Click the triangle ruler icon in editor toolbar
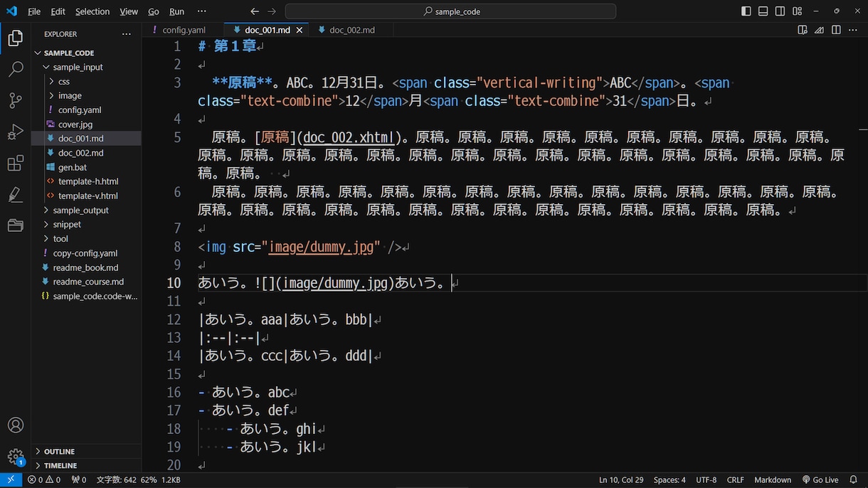Image resolution: width=868 pixels, height=488 pixels. tap(820, 30)
